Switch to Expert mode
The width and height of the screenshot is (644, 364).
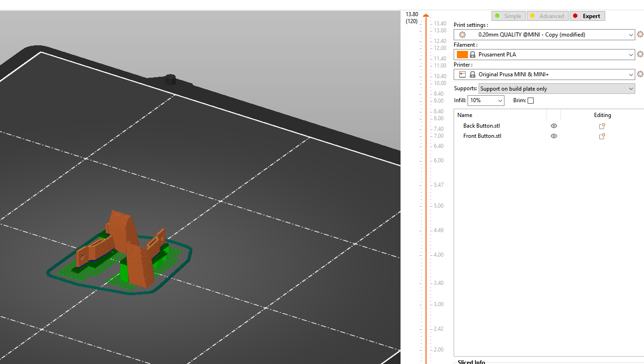587,16
